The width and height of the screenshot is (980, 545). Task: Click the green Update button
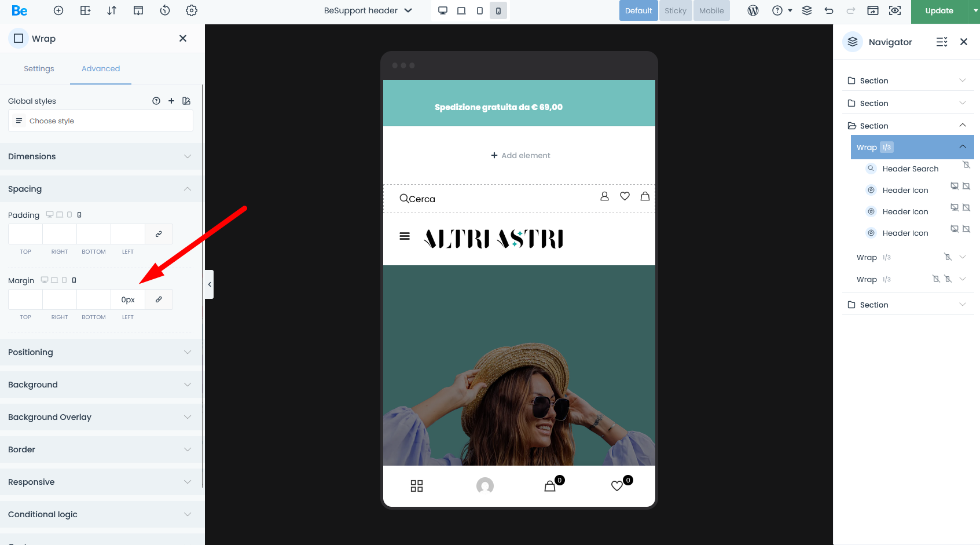coord(939,11)
